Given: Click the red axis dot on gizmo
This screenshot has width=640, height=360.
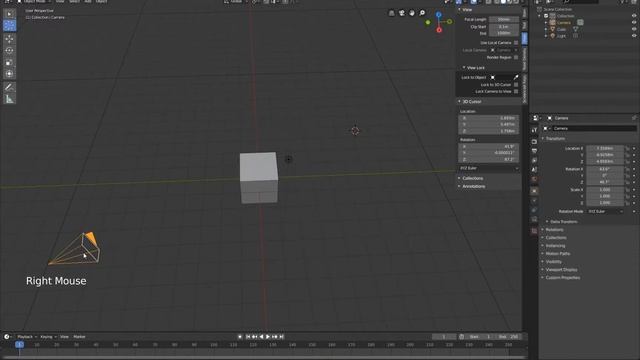Looking at the screenshot, I should 439,30.
